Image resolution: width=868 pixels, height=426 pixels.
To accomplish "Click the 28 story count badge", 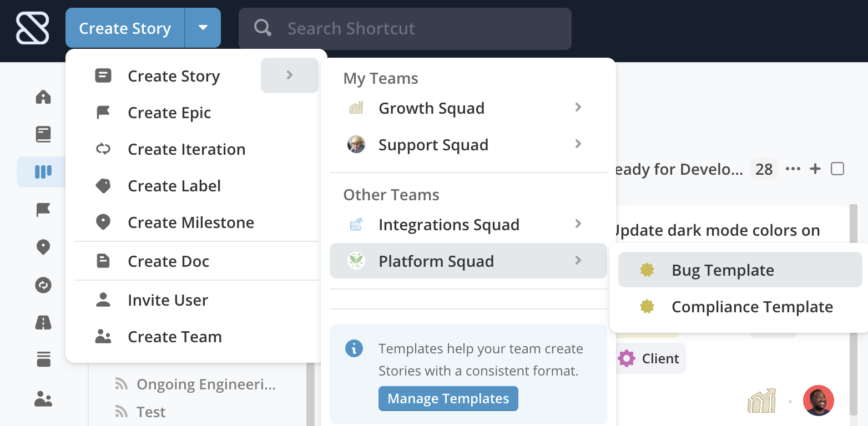I will click(764, 169).
